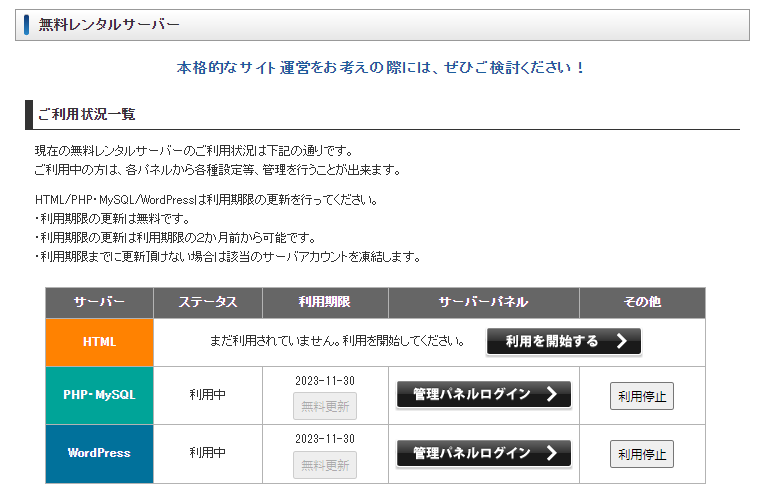Click the 利用期限 column header
763x504 pixels.
325,302
